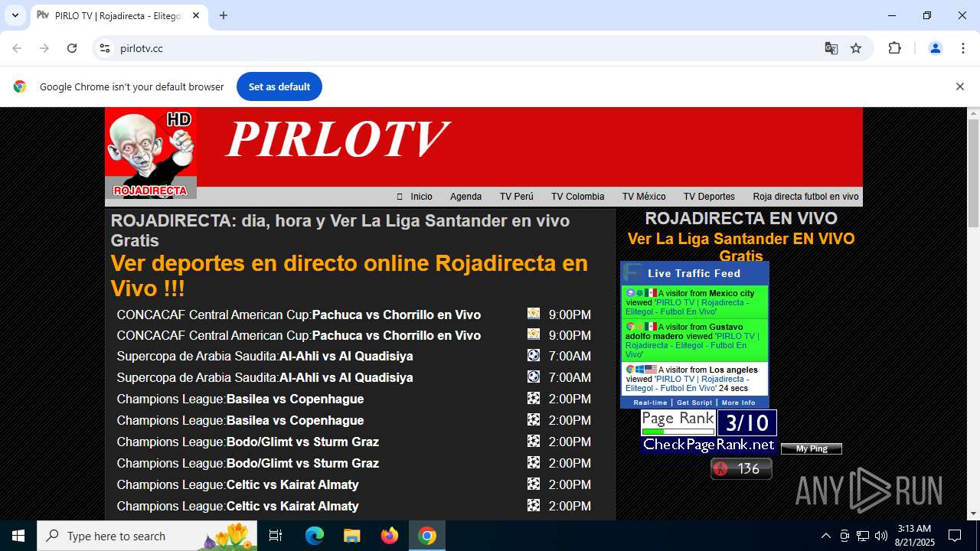Open first Al-Ahli vs Al Quadisiya link
Image resolution: width=980 pixels, height=551 pixels.
[346, 356]
